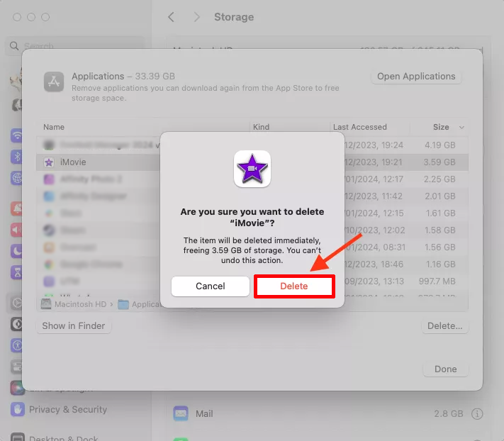
Task: Sort by the Size column header
Action: tap(441, 127)
